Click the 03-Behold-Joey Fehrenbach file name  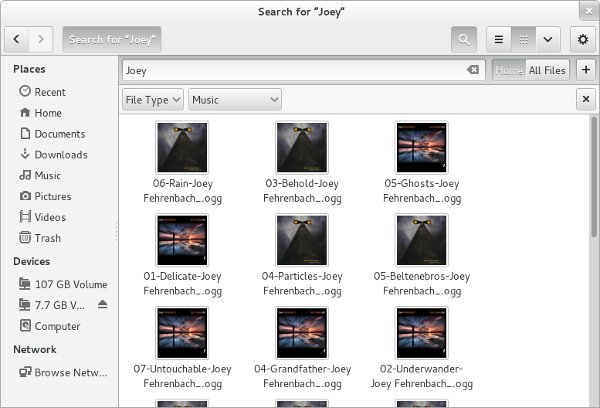(302, 191)
